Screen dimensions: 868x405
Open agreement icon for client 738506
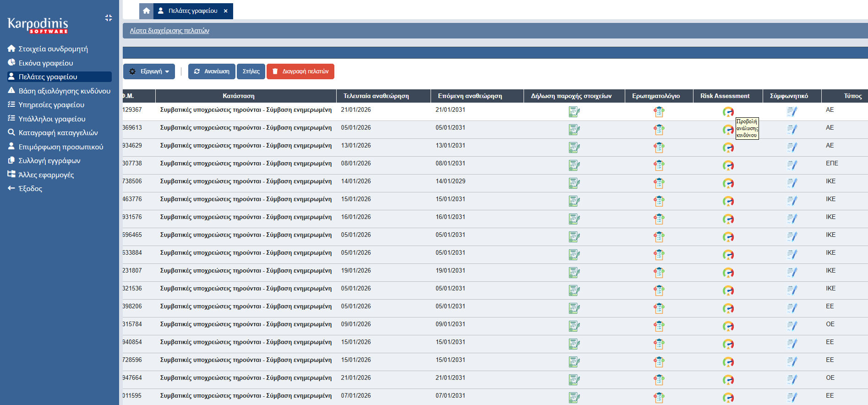[792, 183]
